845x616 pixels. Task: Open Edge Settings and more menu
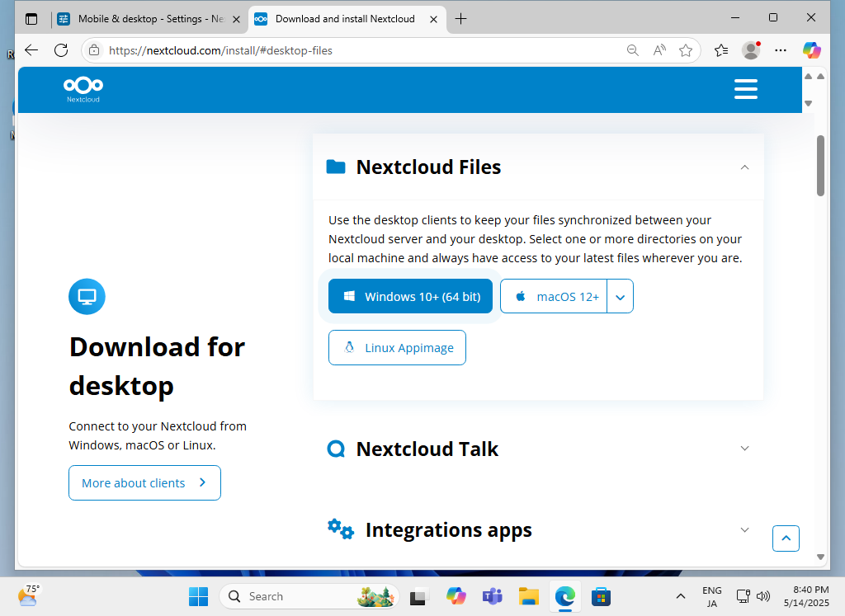tap(781, 50)
